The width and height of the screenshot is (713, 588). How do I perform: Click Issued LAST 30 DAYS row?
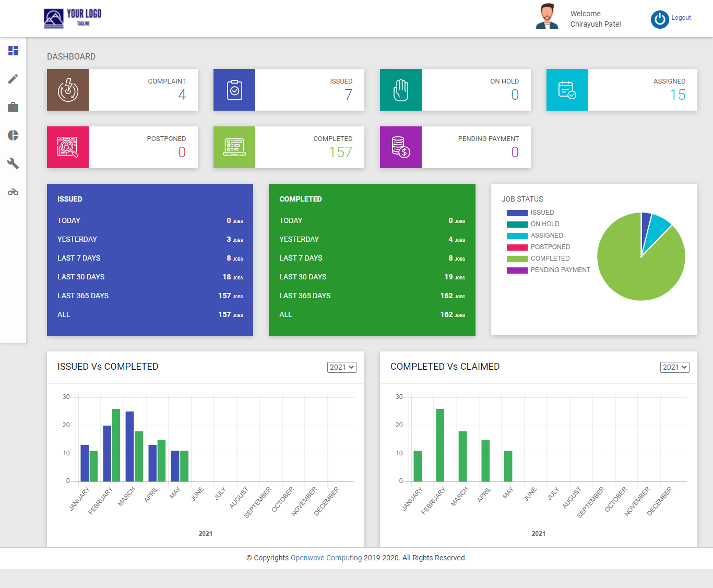[150, 277]
